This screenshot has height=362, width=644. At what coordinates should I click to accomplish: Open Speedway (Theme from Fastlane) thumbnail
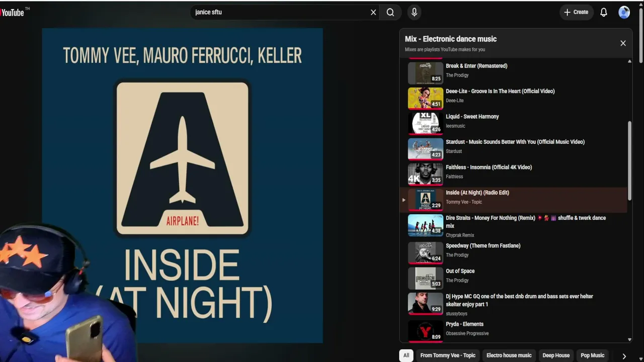click(425, 253)
